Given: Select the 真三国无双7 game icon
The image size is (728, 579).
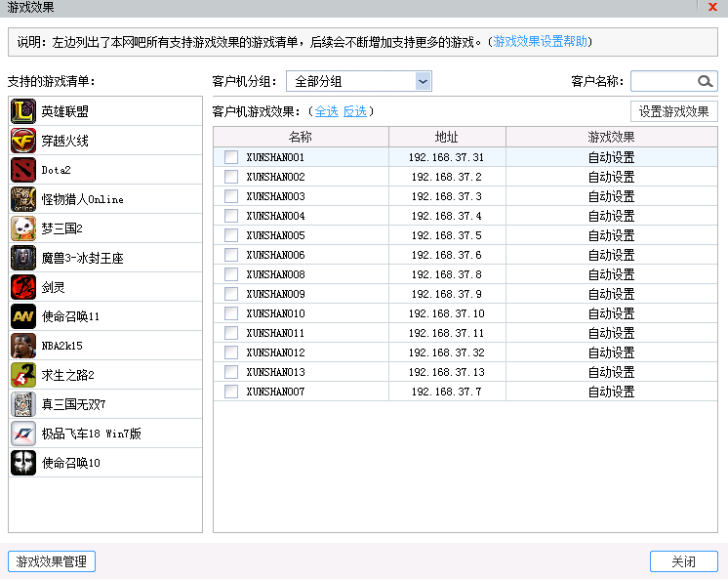Looking at the screenshot, I should click(23, 404).
